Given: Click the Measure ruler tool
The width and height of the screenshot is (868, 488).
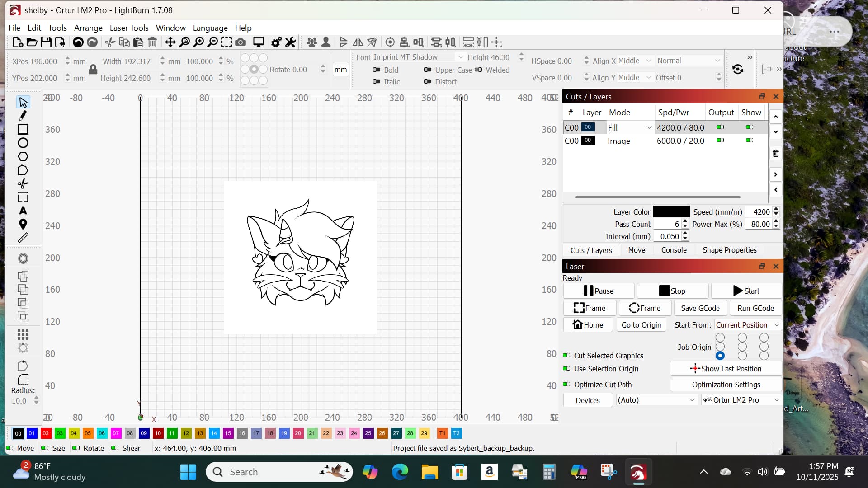Looking at the screenshot, I should [23, 238].
